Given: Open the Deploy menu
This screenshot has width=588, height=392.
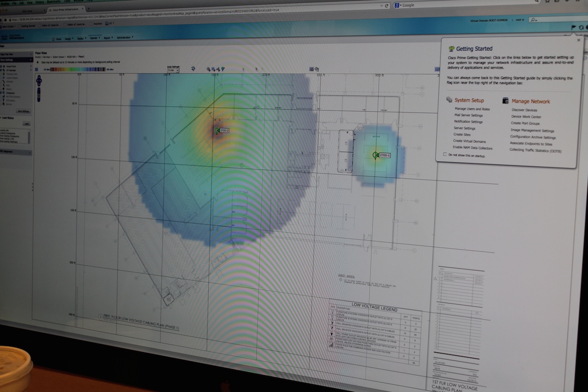Looking at the screenshot, I should tap(82, 38).
